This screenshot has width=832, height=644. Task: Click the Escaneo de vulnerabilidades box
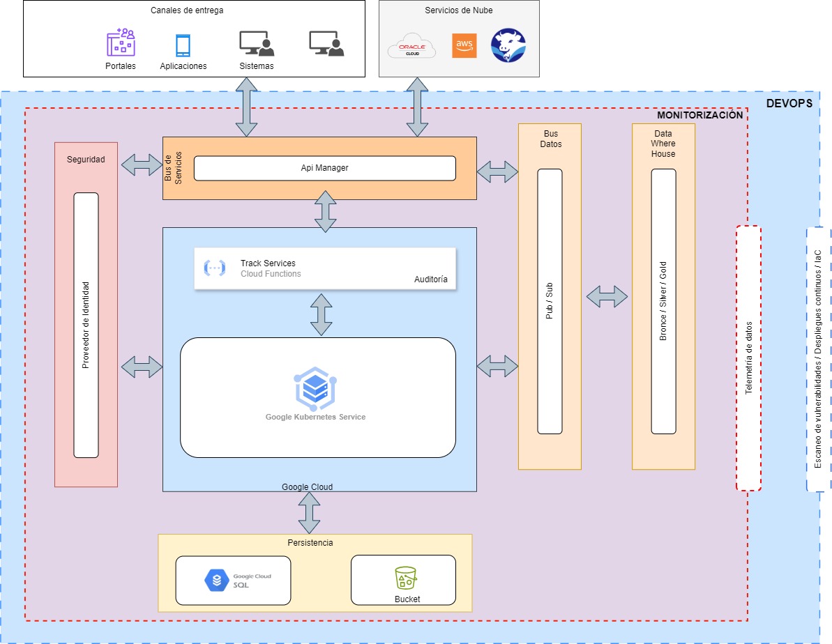[817, 360]
